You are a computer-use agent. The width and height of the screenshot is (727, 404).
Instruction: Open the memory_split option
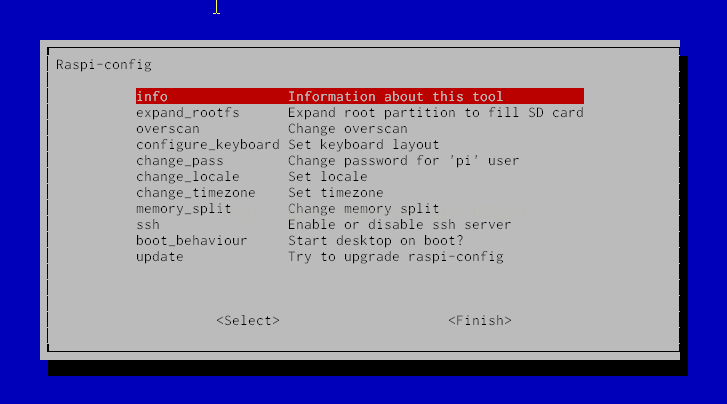click(184, 209)
